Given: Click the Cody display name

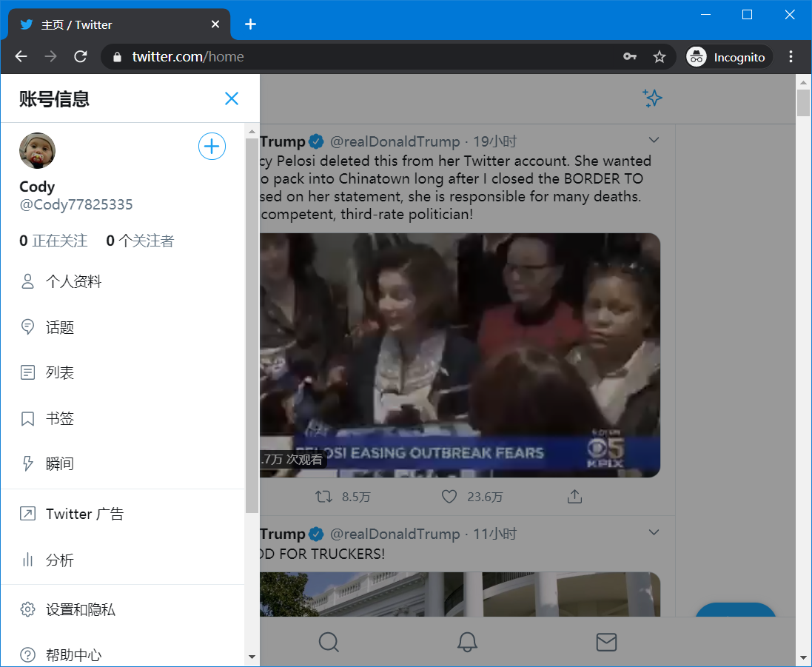Looking at the screenshot, I should (x=37, y=187).
